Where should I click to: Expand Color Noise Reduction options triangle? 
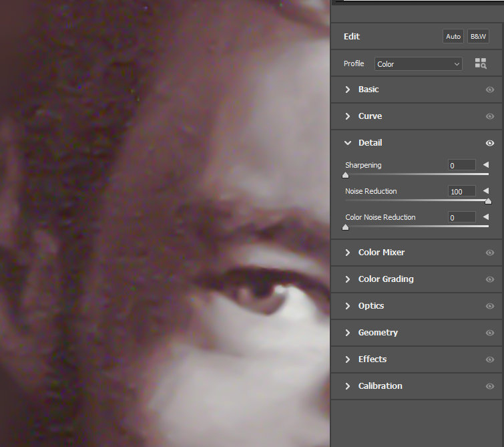pos(486,217)
